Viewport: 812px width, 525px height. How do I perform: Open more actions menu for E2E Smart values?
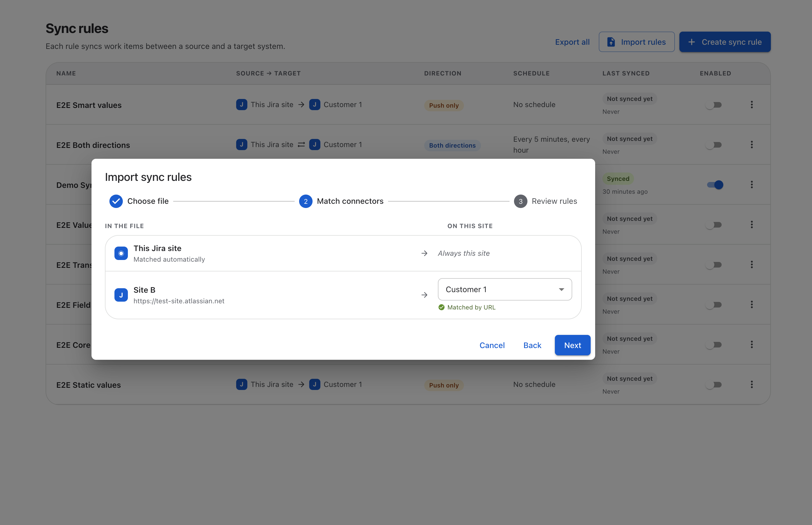point(751,105)
